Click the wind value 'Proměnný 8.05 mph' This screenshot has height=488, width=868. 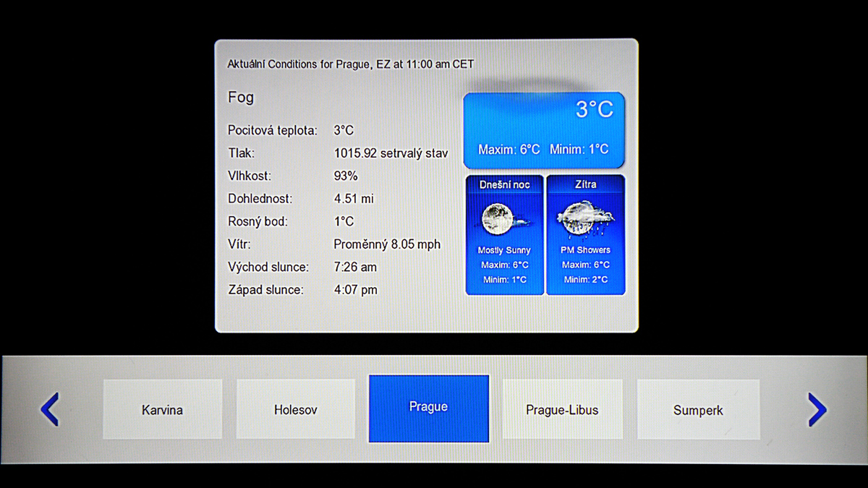[x=387, y=244]
